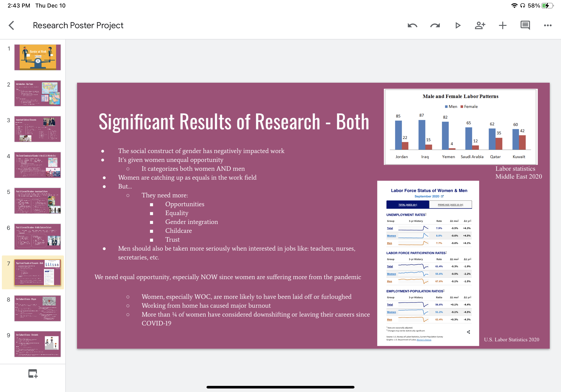Click the 'Working from home has caused major burnout' line
This screenshot has width=561, height=392.
click(x=206, y=306)
